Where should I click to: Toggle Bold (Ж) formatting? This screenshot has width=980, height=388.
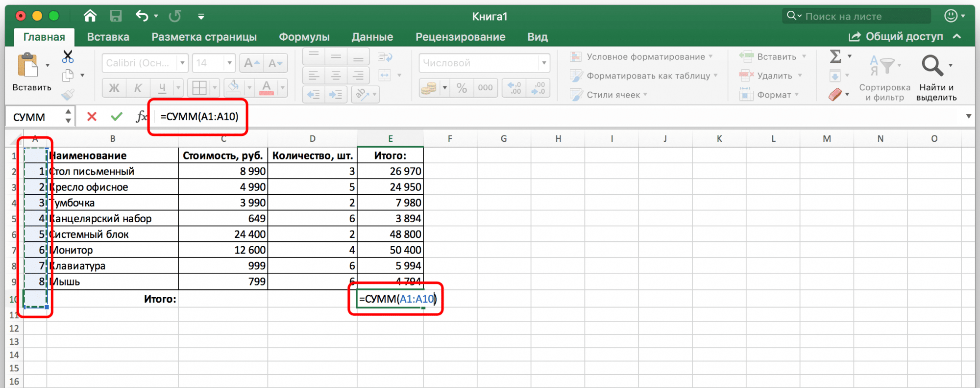(x=114, y=88)
